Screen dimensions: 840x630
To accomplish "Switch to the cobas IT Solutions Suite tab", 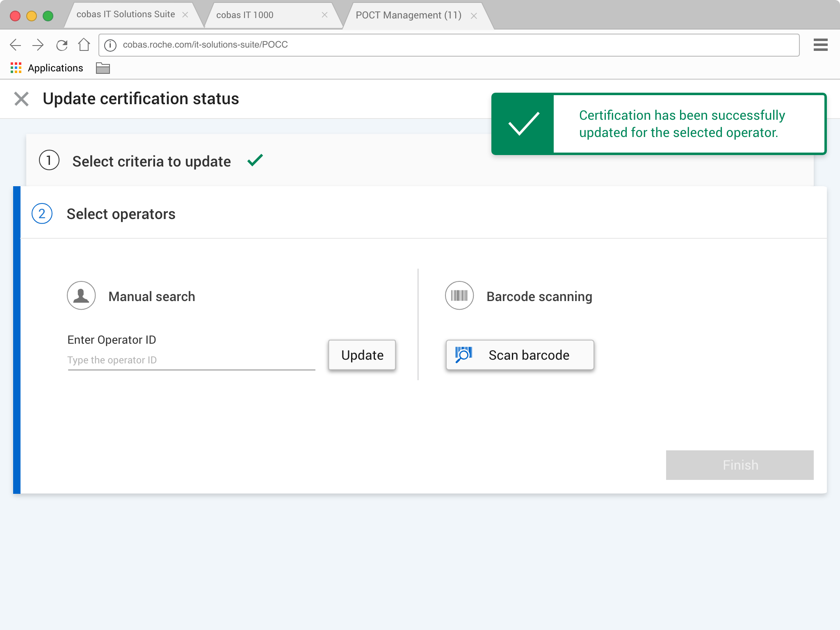I will tap(126, 15).
